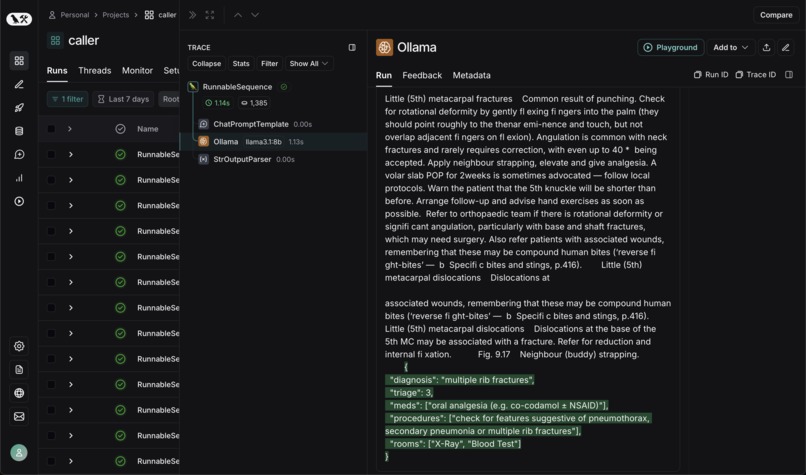This screenshot has height=475, width=806.
Task: Click the 1 filter button
Action: 67,99
